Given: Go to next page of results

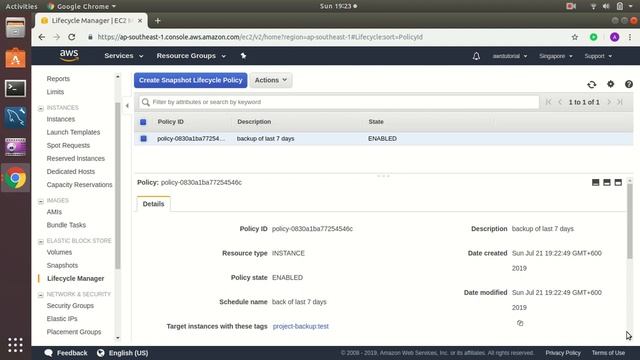Looking at the screenshot, I should pos(609,102).
